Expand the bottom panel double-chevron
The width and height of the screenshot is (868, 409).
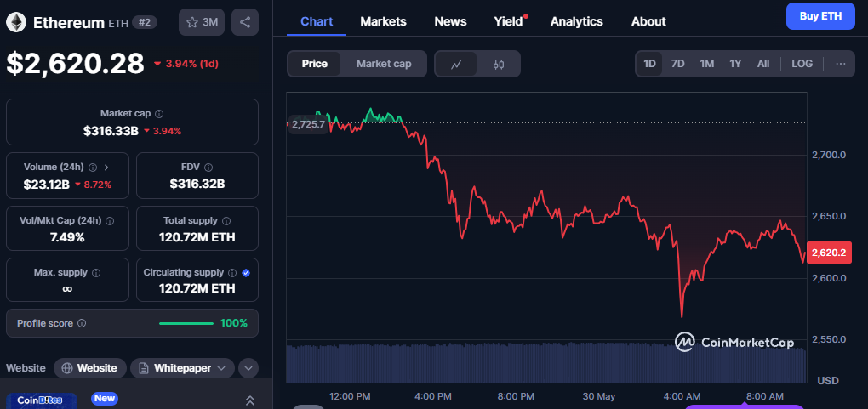click(x=250, y=400)
